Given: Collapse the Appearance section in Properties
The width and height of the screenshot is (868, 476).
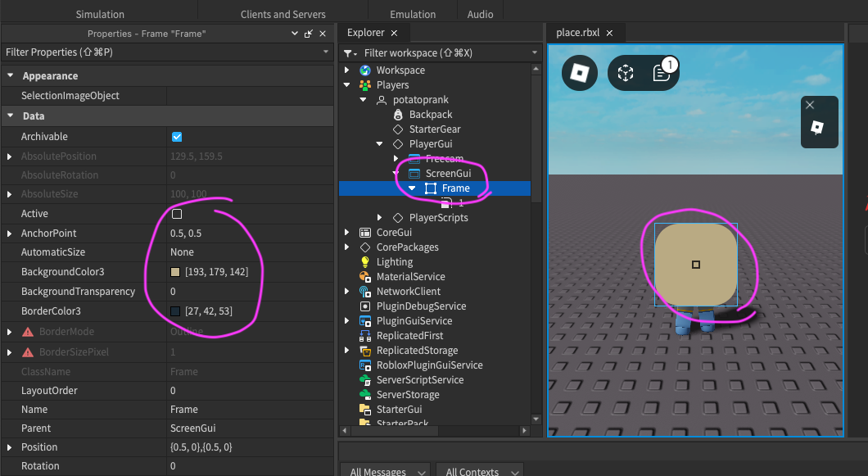Looking at the screenshot, I should tap(10, 75).
